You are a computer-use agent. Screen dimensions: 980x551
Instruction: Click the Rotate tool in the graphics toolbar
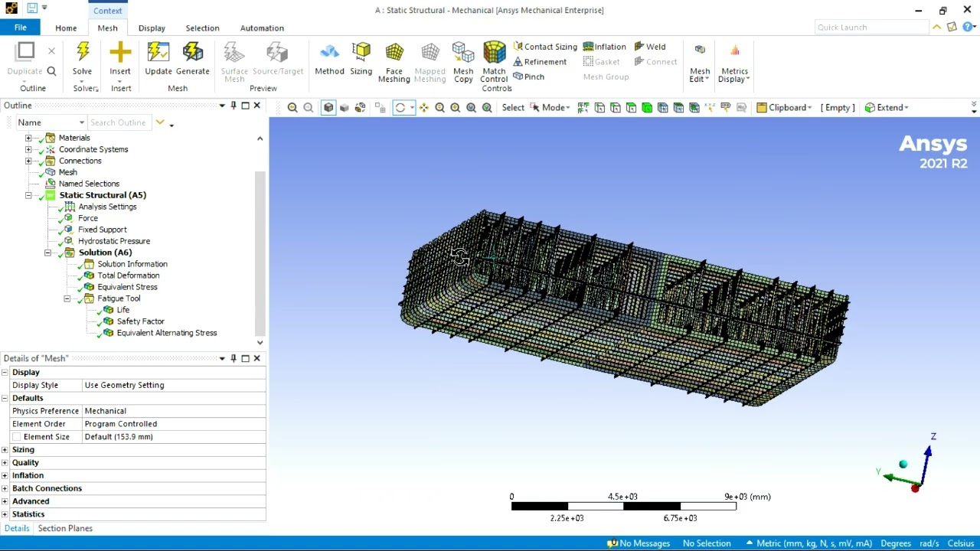coord(400,108)
